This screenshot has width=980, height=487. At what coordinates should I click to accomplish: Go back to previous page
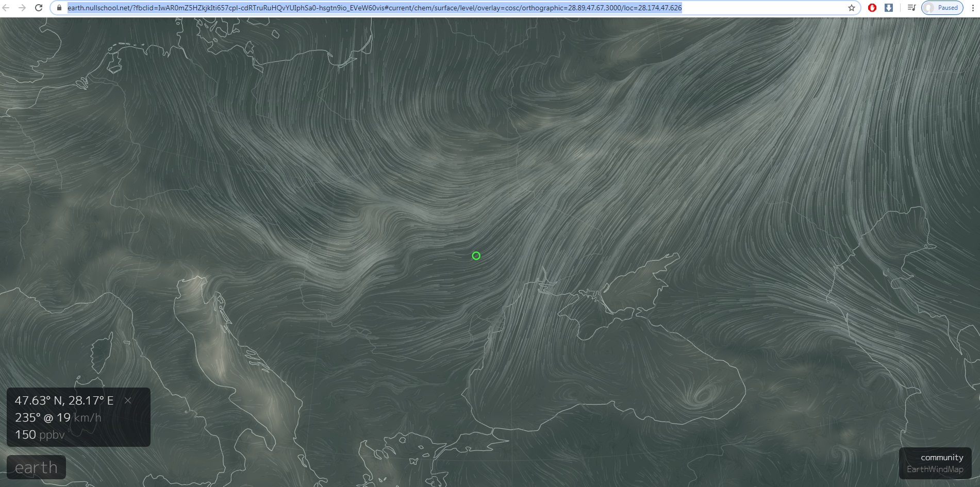[6, 8]
